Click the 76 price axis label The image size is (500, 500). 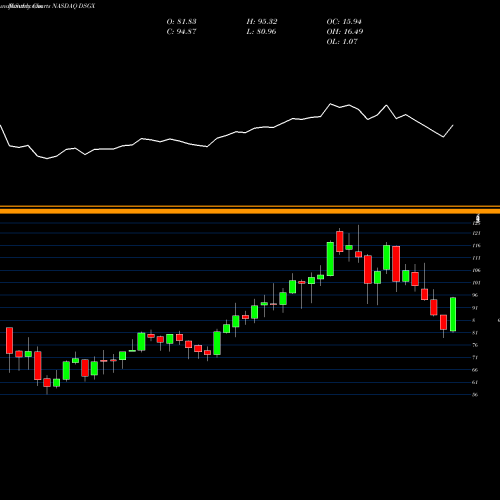click(475, 345)
